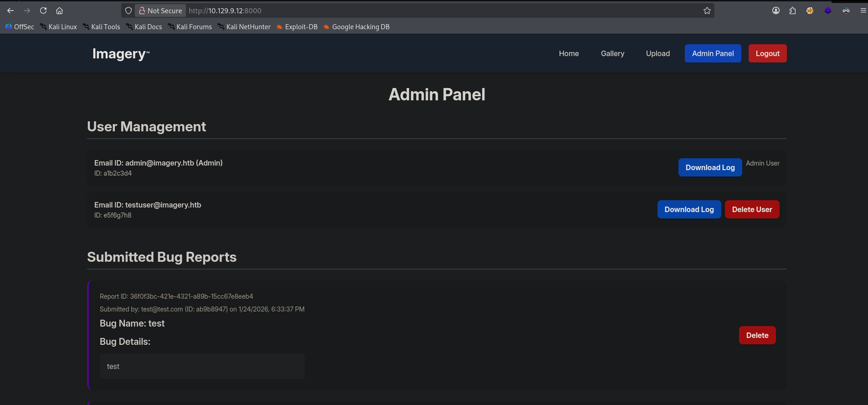This screenshot has width=868, height=405.
Task: Open the Firefox account icon
Action: [776, 10]
